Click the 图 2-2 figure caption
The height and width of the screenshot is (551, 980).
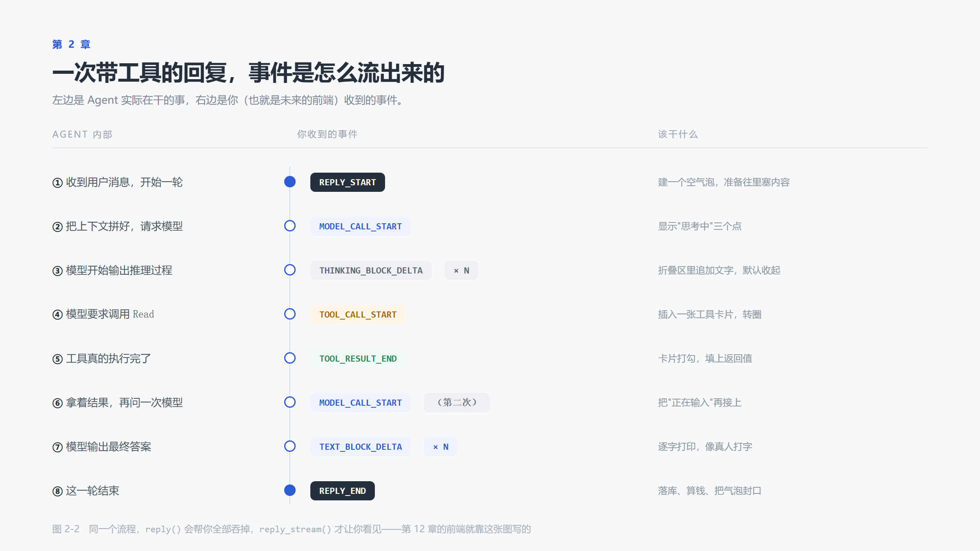click(x=292, y=529)
